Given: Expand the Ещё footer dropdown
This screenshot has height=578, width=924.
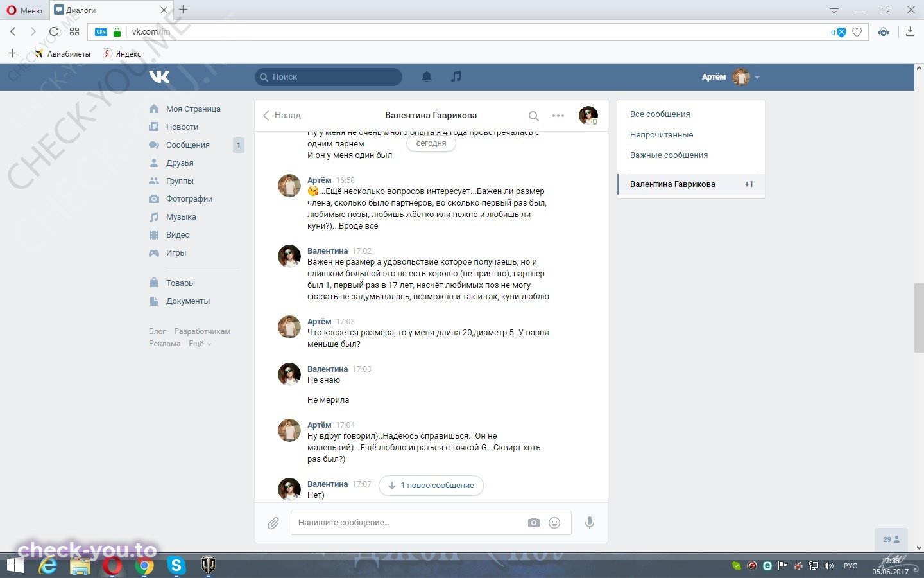Looking at the screenshot, I should tap(200, 344).
